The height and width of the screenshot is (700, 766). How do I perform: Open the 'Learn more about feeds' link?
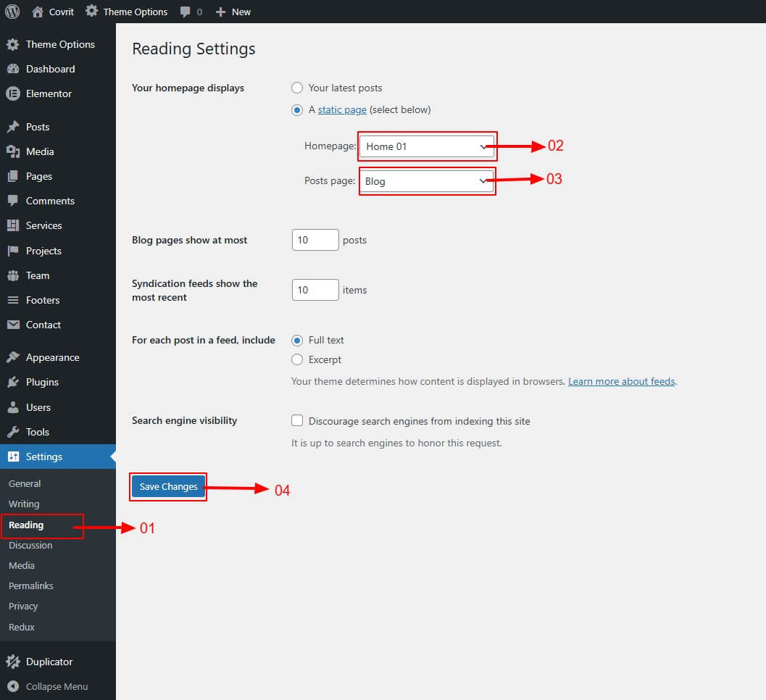click(x=621, y=381)
